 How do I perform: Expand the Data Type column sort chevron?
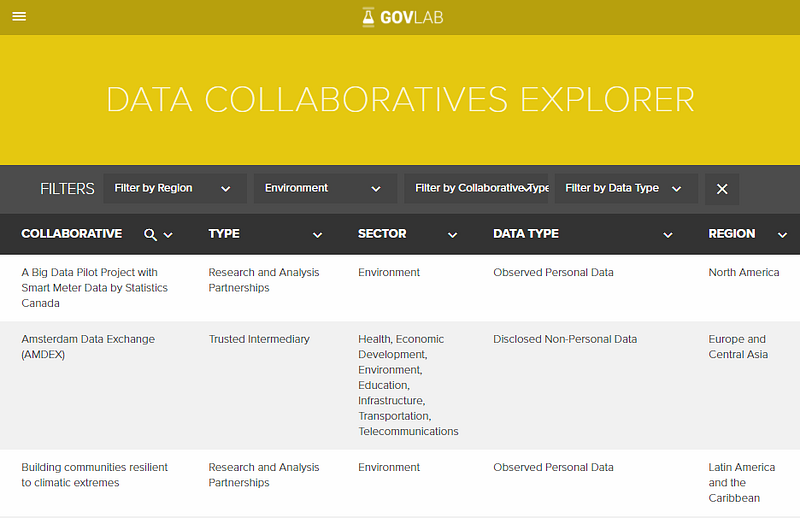[667, 235]
